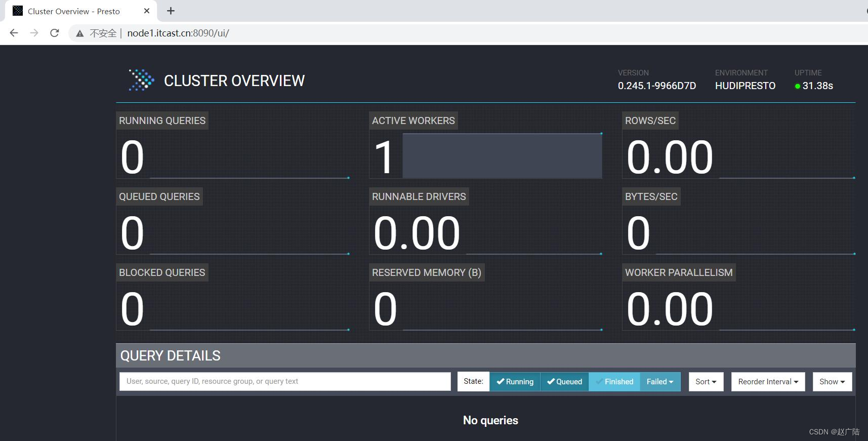Click the RUNNABLE DRIVERS label
This screenshot has height=441, width=868.
click(419, 196)
